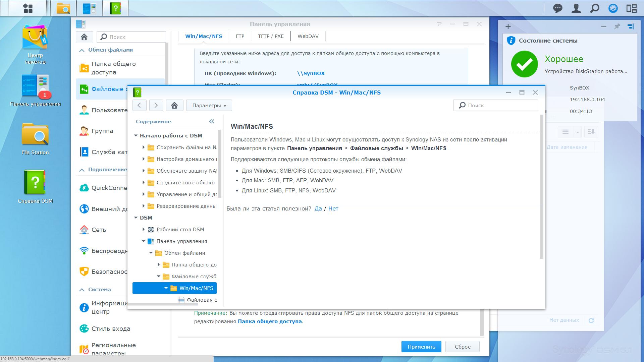Expand the Рабочий стол DSM tree node
This screenshot has height=362, width=644.
[x=143, y=230]
